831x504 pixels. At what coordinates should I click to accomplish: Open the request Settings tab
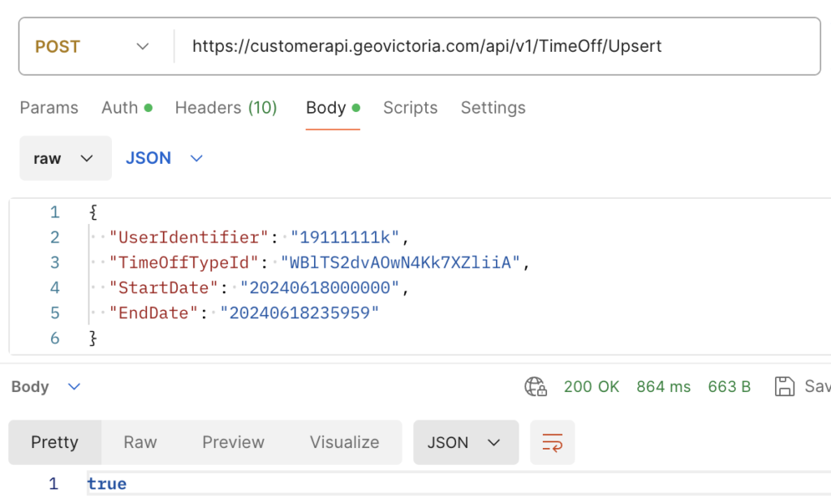(x=493, y=108)
